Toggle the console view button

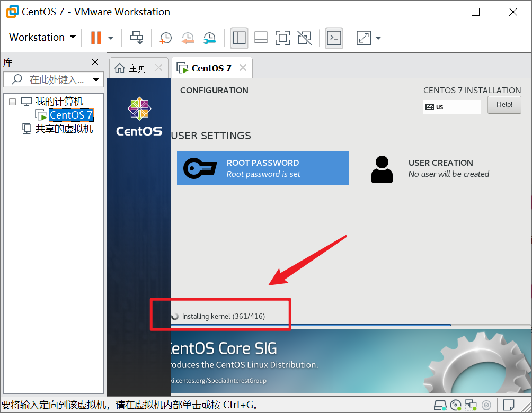click(x=334, y=38)
